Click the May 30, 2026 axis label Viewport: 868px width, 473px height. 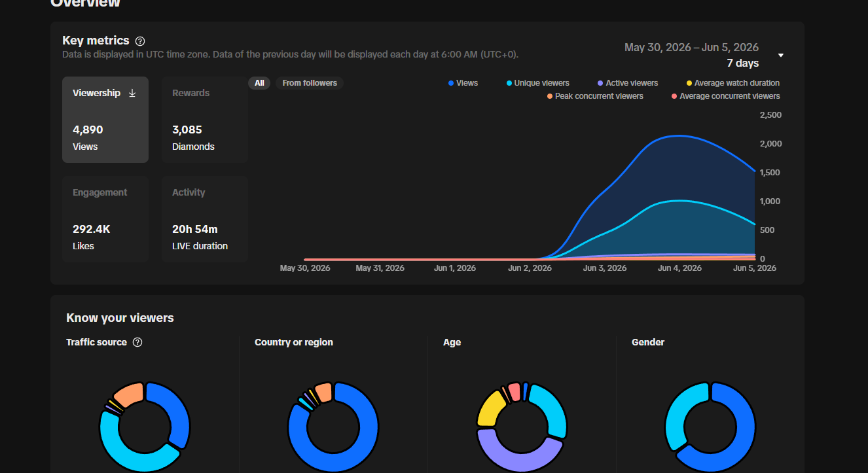click(x=305, y=268)
